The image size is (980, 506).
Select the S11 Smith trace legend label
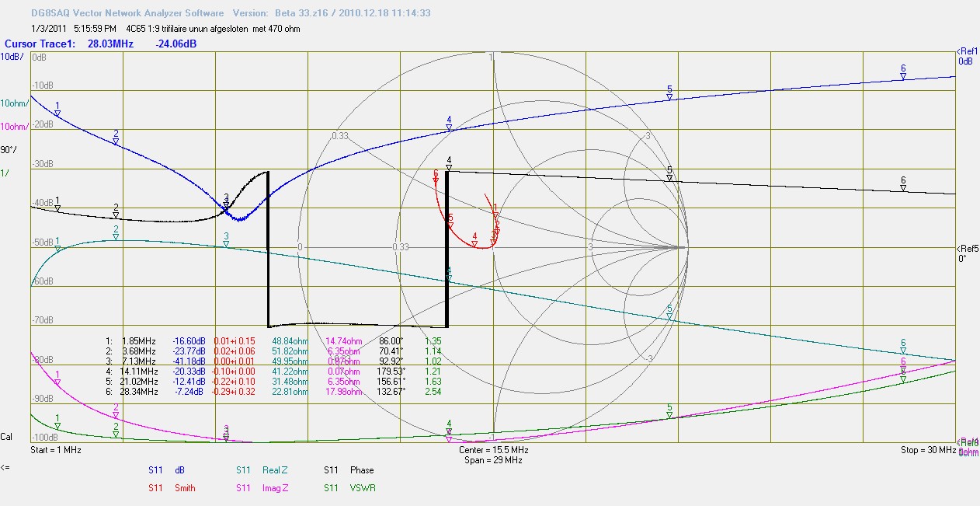(172, 488)
